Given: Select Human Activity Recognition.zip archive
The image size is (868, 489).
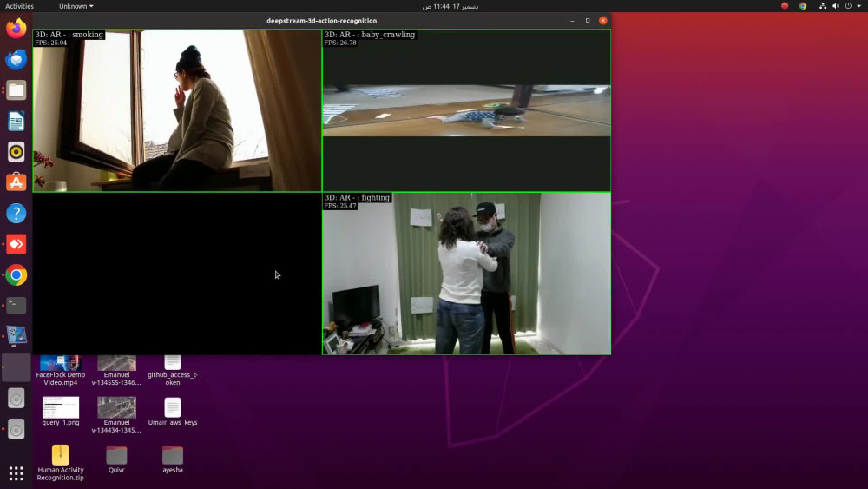Looking at the screenshot, I should point(61,462).
